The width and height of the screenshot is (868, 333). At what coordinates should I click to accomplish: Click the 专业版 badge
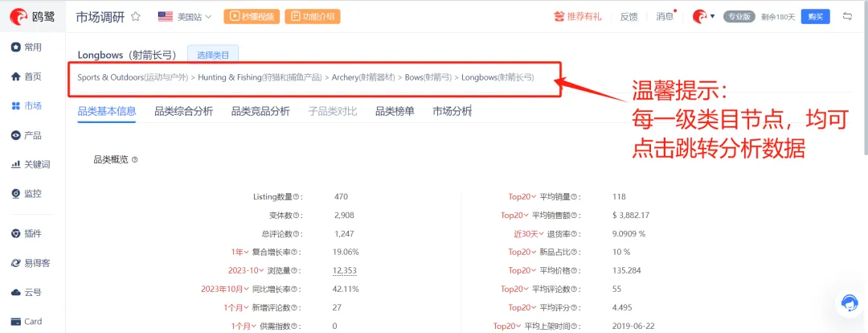pos(739,17)
